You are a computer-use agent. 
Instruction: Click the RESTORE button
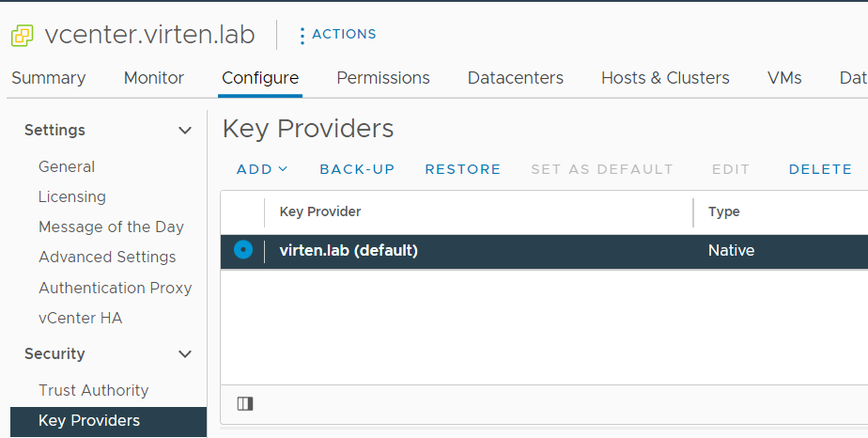click(x=463, y=169)
